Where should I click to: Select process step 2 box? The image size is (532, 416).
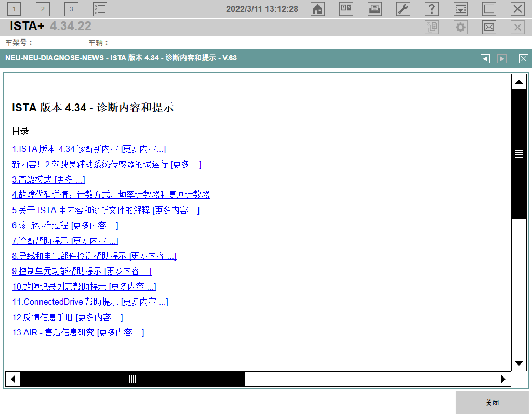tap(43, 9)
